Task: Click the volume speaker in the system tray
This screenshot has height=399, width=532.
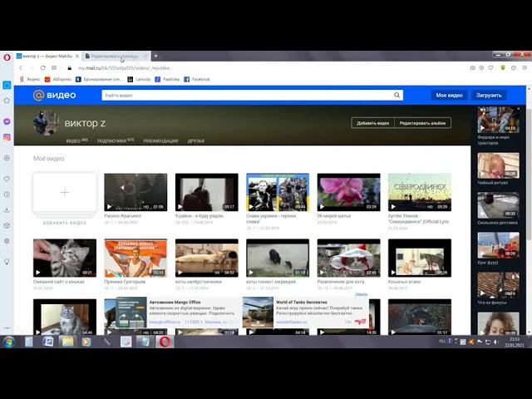Action: tap(496, 342)
